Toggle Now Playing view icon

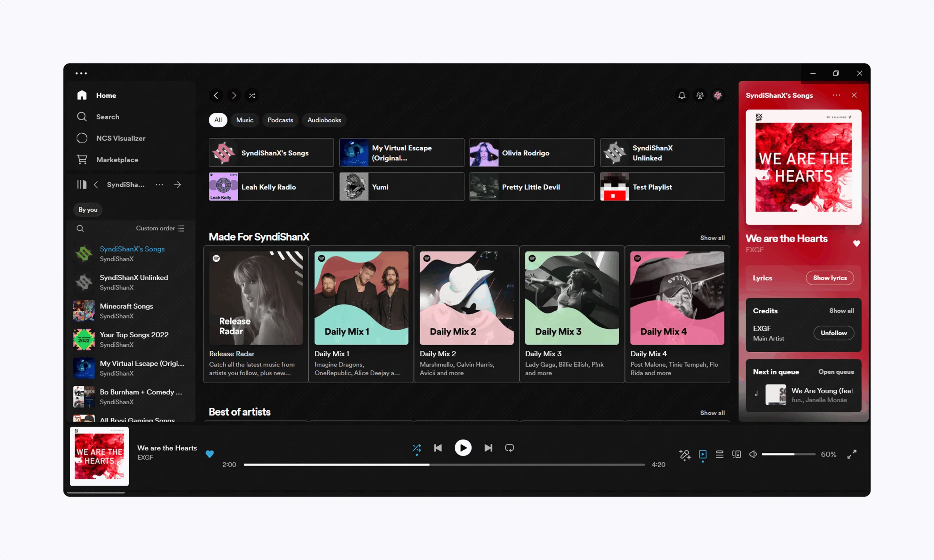click(703, 454)
